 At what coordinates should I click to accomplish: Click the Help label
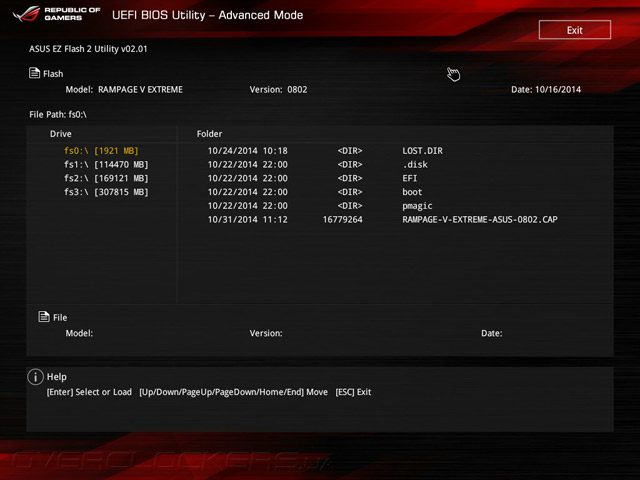(56, 377)
